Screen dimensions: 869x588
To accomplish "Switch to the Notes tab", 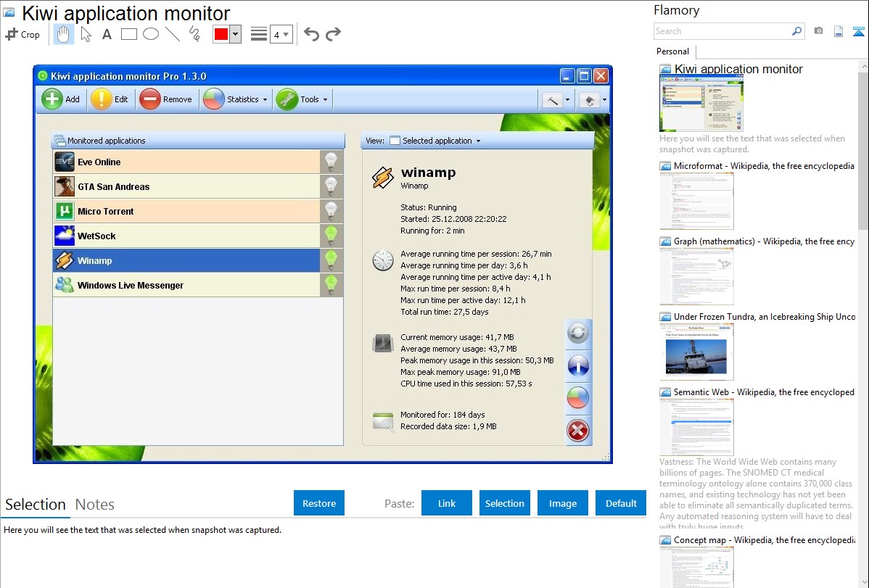I will (95, 505).
